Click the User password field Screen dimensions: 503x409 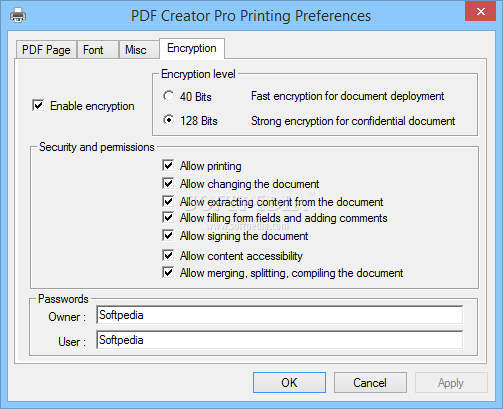pyautogui.click(x=279, y=340)
